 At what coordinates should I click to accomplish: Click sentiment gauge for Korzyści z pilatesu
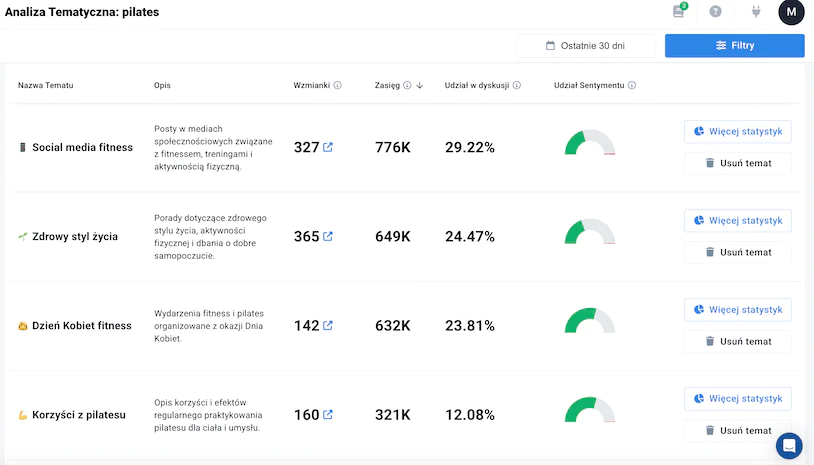pos(590,410)
